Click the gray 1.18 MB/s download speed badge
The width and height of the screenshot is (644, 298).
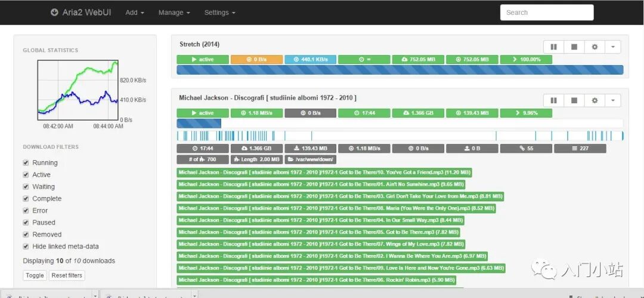point(364,148)
